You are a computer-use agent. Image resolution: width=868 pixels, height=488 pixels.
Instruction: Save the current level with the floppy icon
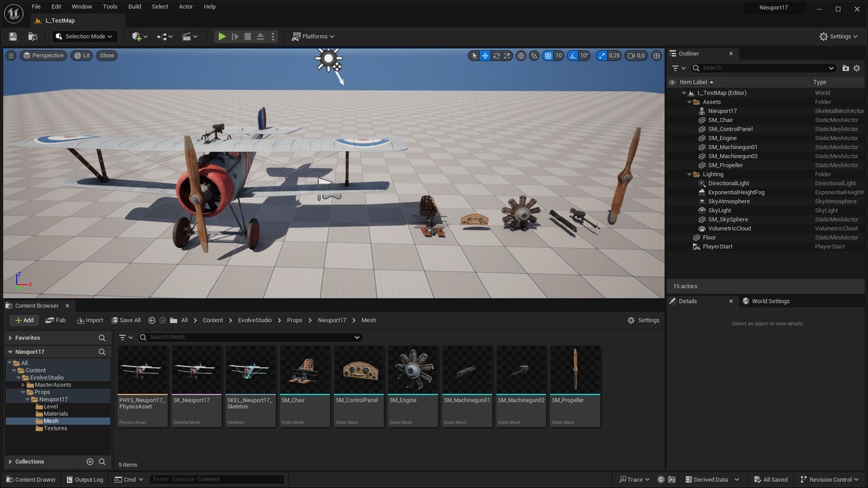13,37
